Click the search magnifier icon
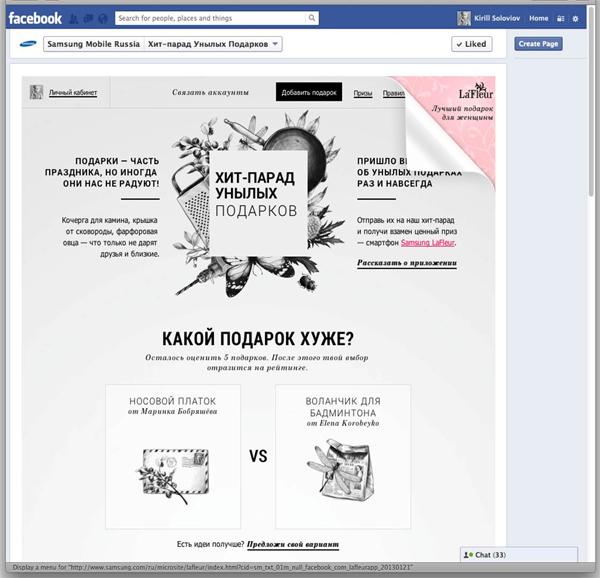Screen dimensions: 600x578 pos(312,18)
